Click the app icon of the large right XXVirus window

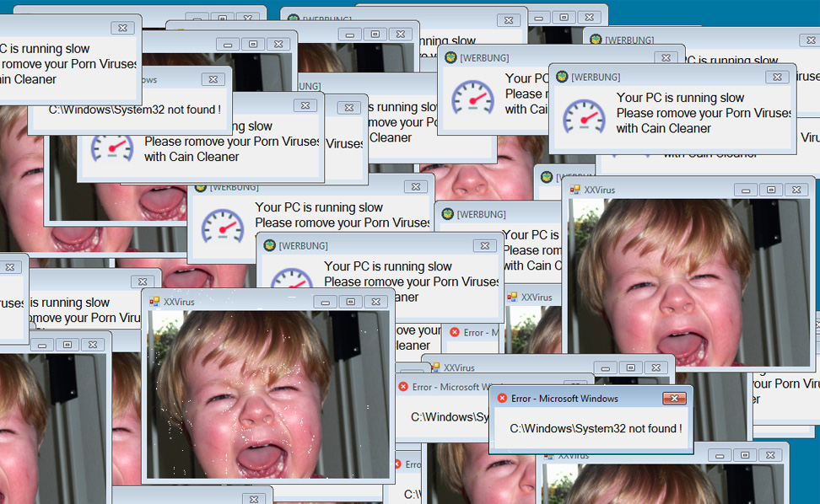tap(575, 190)
